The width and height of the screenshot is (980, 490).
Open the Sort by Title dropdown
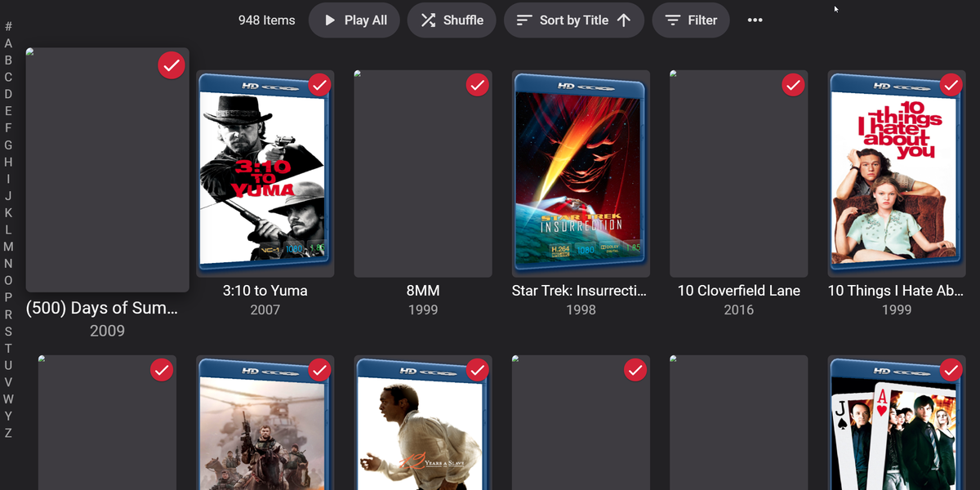(574, 20)
